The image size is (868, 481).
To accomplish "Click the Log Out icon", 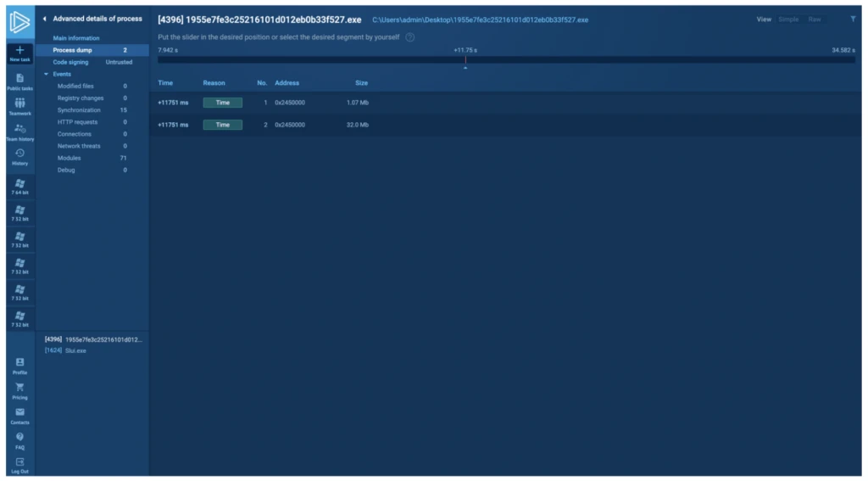I will (20, 462).
